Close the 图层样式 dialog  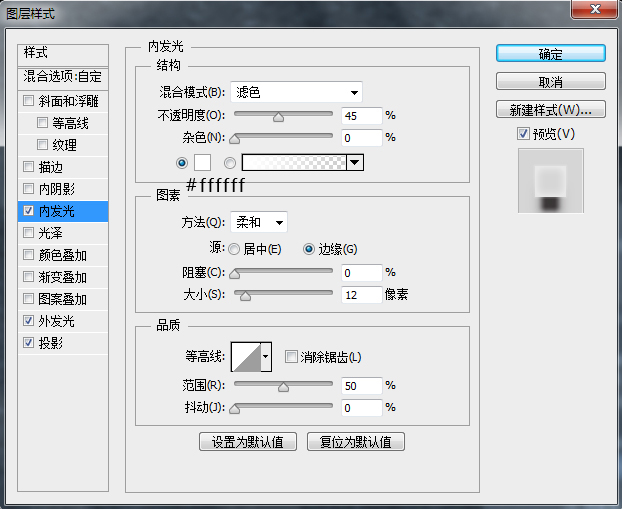[595, 9]
